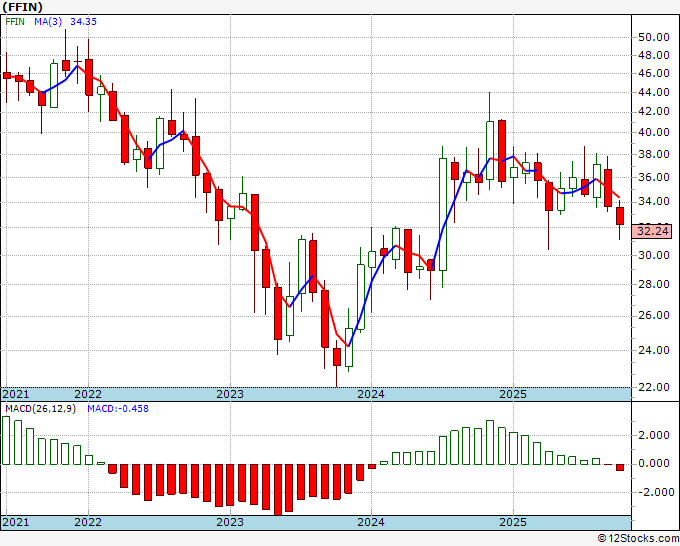This screenshot has height=546, width=680.
Task: Click the MACD:-0.458 value readout
Action: click(x=118, y=409)
